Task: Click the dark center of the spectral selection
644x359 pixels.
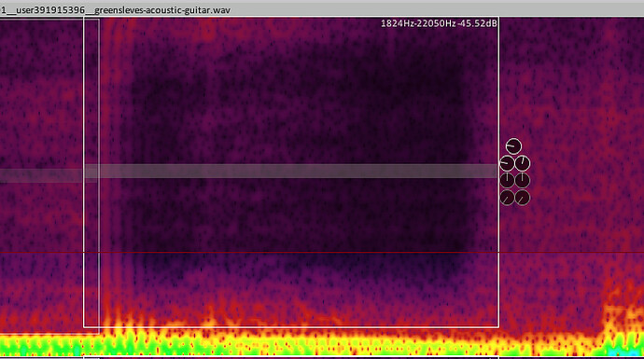Action: (x=296, y=123)
